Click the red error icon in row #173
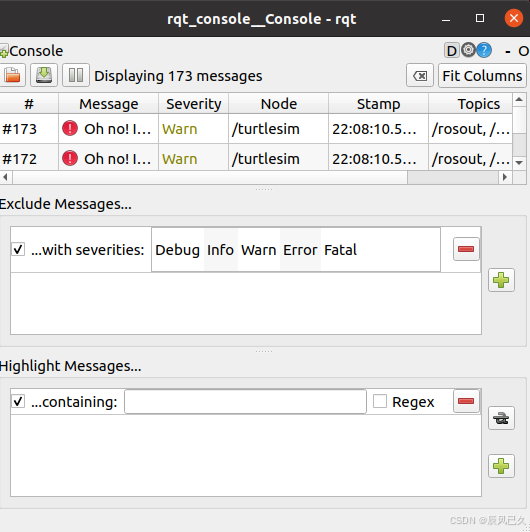This screenshot has height=532, width=530. pyautogui.click(x=70, y=128)
